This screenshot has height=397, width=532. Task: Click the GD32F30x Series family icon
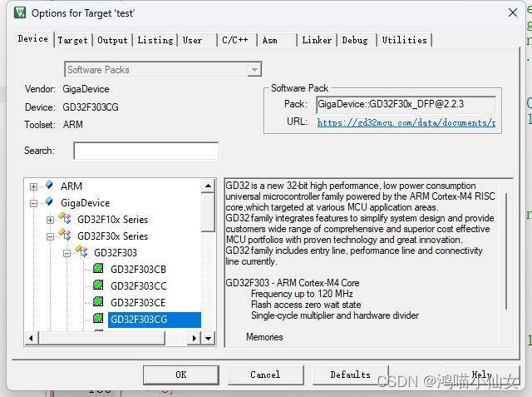coord(65,235)
